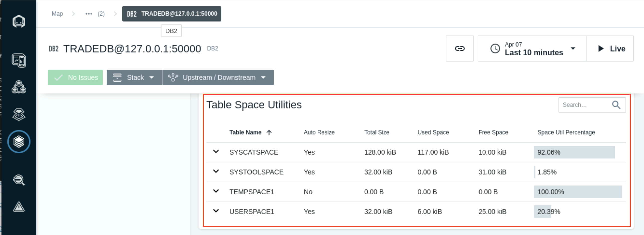Expand the TEMPSPACE1 row
This screenshot has height=235, width=644.
(x=216, y=191)
